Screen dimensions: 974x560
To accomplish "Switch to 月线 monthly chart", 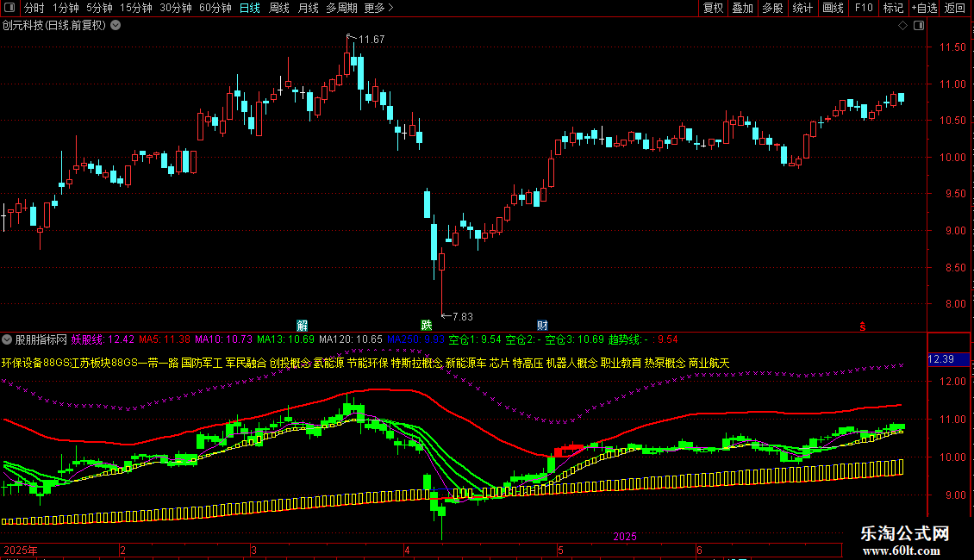I will click(308, 8).
